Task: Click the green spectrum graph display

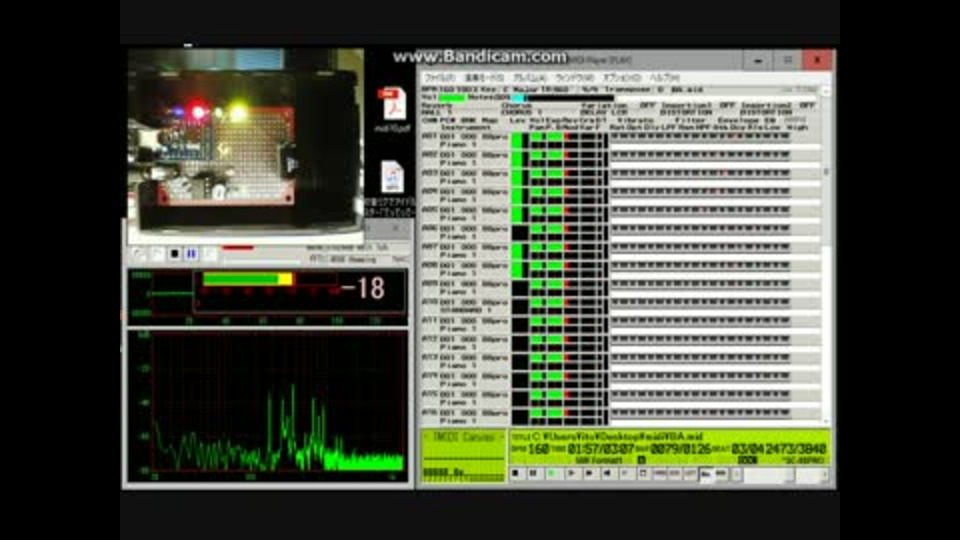Action: (268, 405)
